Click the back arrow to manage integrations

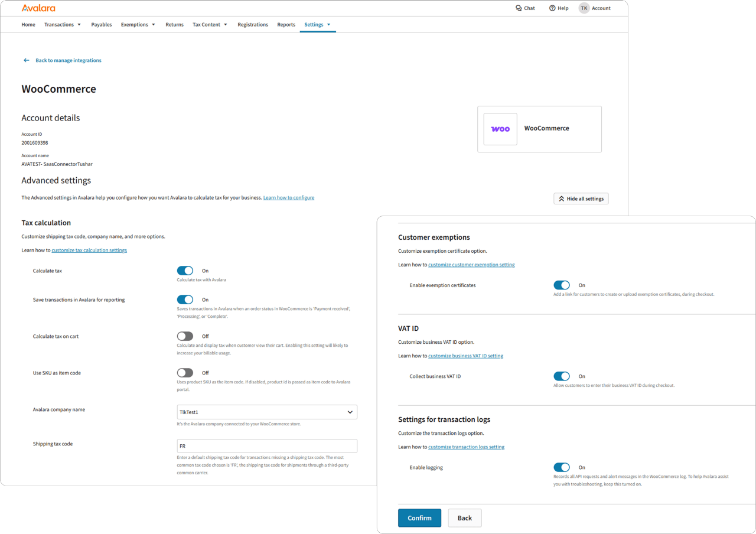coord(26,60)
